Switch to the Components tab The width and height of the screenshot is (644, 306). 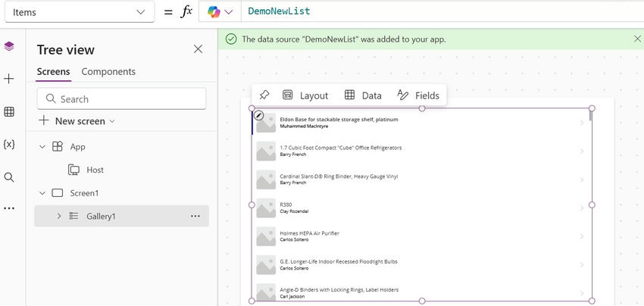coord(108,72)
